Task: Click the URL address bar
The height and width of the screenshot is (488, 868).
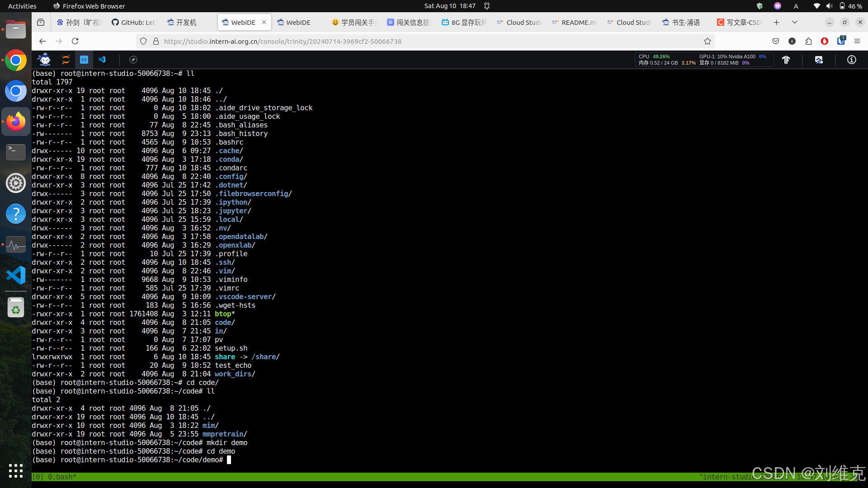Action: click(x=425, y=41)
